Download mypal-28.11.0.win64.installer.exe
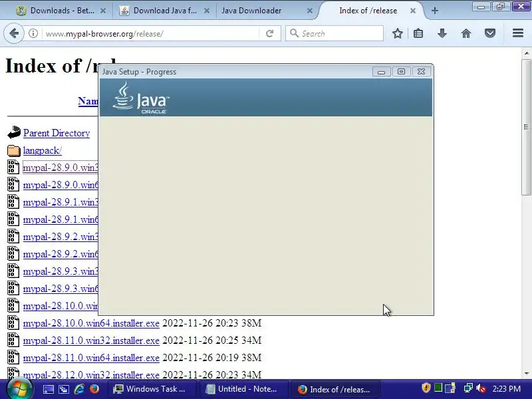Image resolution: width=532 pixels, height=399 pixels. [91, 358]
